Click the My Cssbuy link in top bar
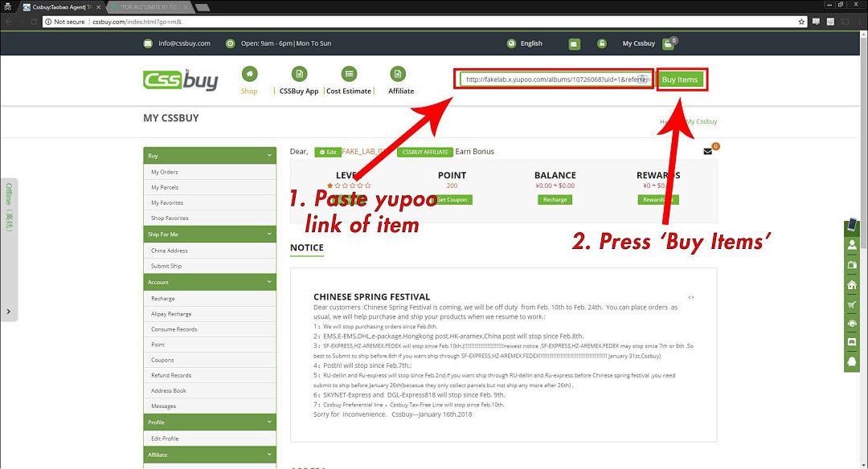 coord(638,43)
